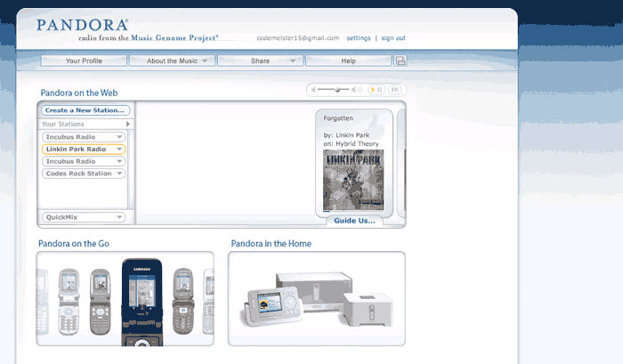
Task: Click the station list scrollbar
Action: point(131,168)
